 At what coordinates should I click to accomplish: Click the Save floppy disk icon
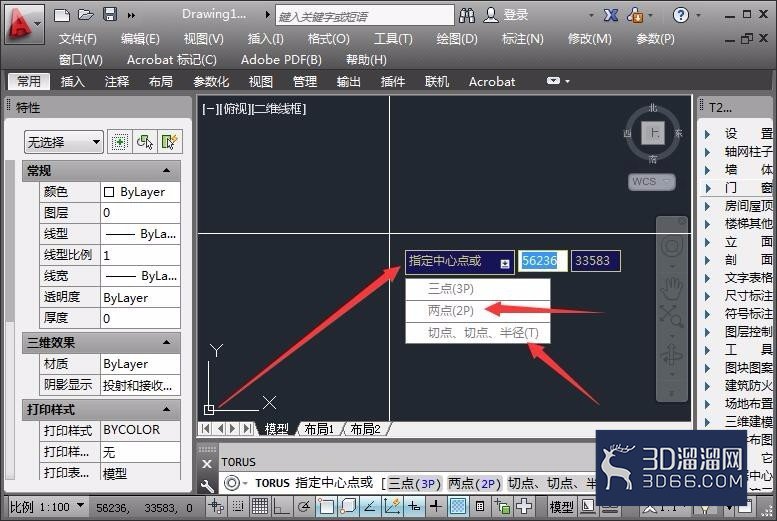110,14
